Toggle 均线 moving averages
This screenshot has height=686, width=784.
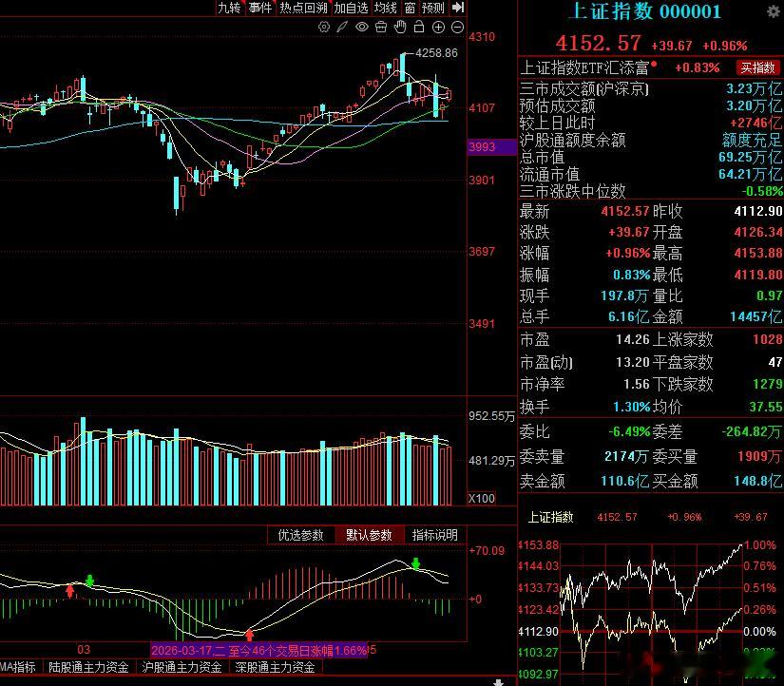(386, 8)
